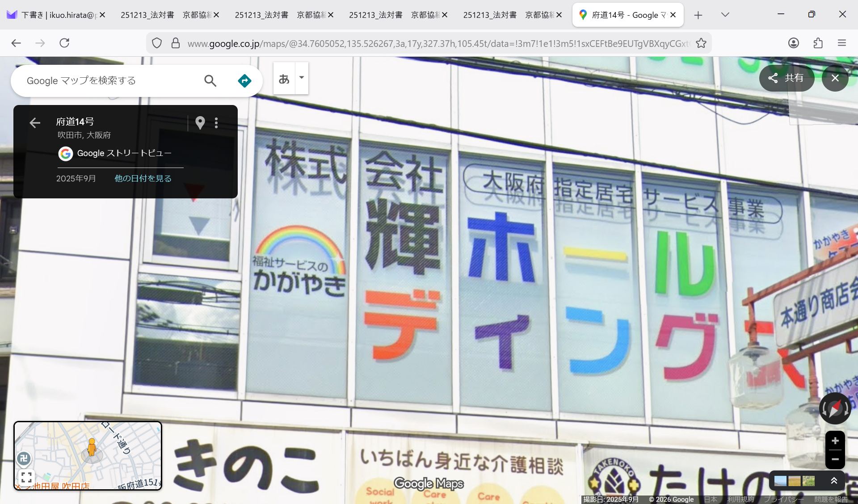
Task: Bookmark the page with the star icon
Action: 701,43
